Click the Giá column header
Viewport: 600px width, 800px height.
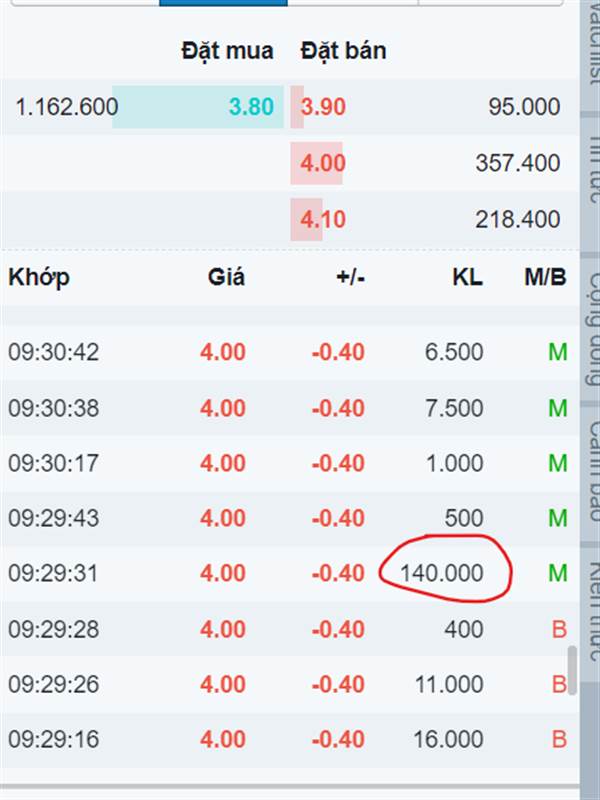pos(227,277)
